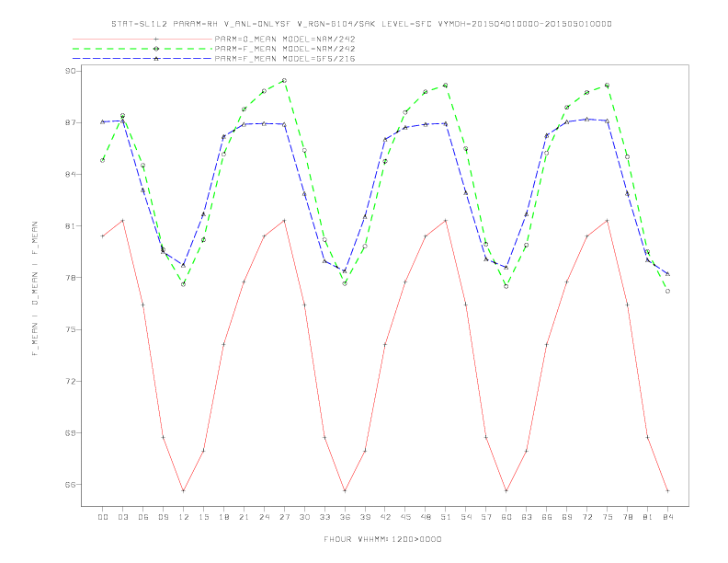
Task: Click x-axis forecast hour label 66
Action: point(547,517)
